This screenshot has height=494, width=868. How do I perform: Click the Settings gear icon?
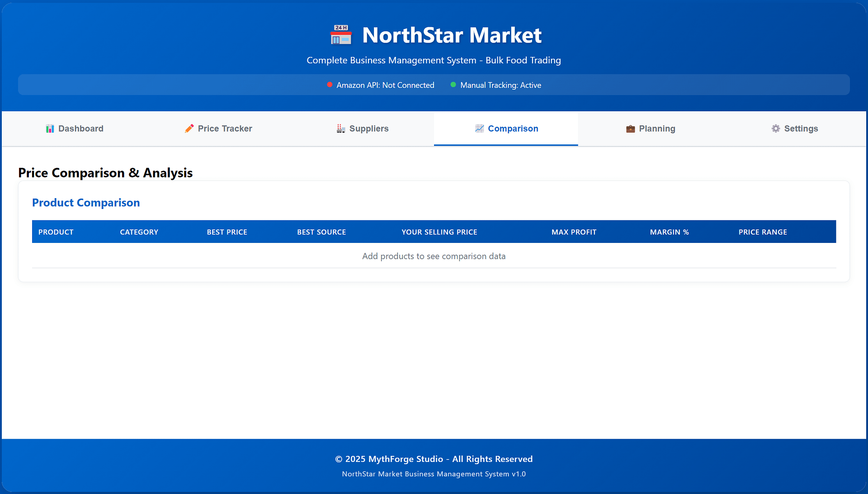tap(776, 128)
